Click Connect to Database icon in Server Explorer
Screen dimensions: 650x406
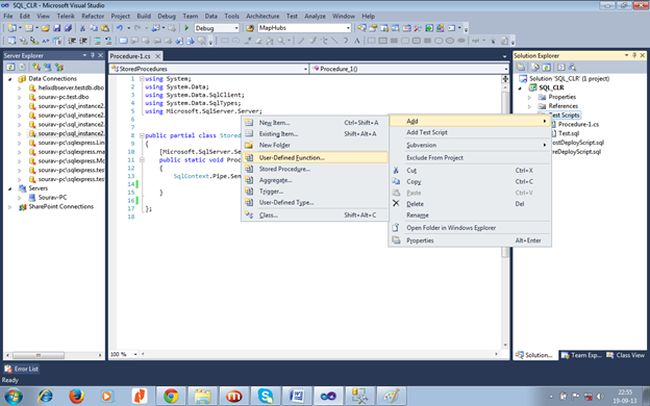pos(37,67)
